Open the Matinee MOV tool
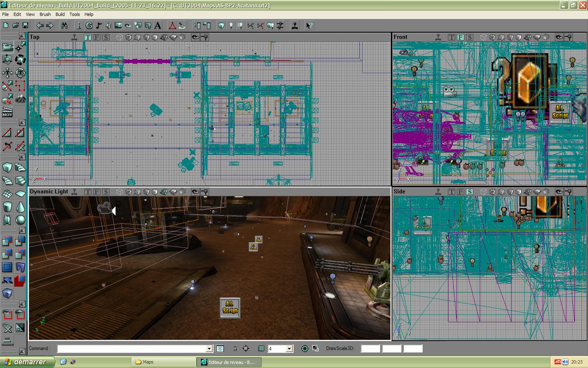Image resolution: width=588 pixels, height=368 pixels. click(x=7, y=112)
